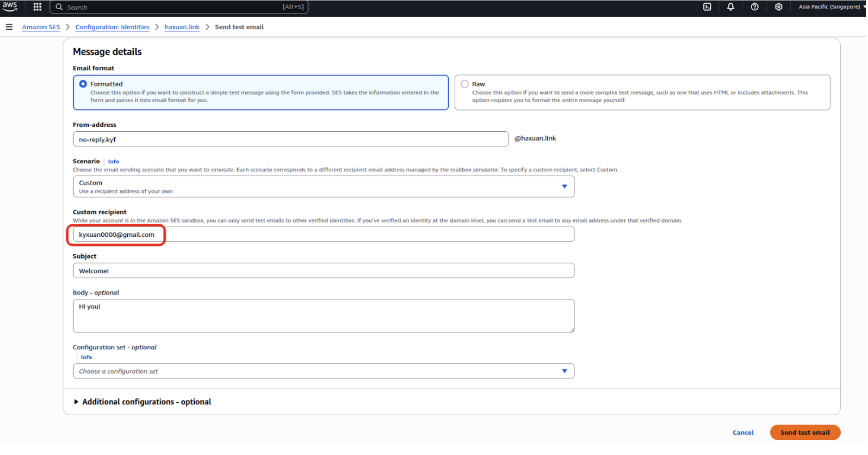868x455 pixels.
Task: Toggle the side navigation hamburger menu
Action: point(9,27)
